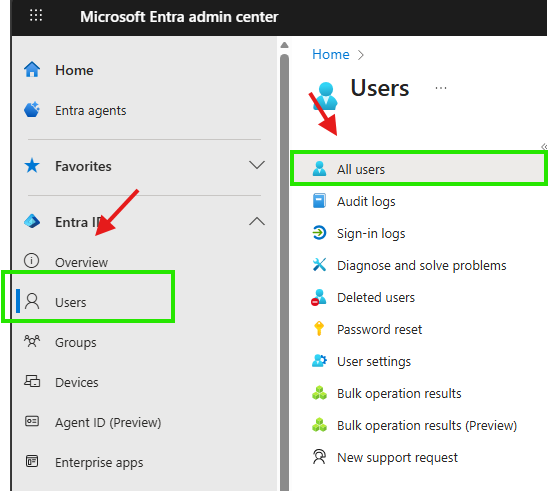Open the more options ellipsis beside Users
Image resolution: width=549 pixels, height=491 pixels.
click(x=440, y=88)
